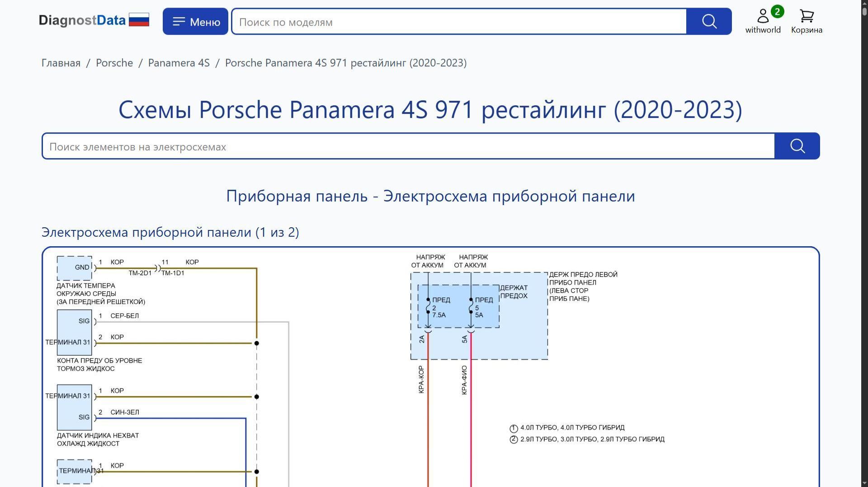
Task: Click fuse 'ПРЕД 5 5A' in diagram
Action: (482, 307)
